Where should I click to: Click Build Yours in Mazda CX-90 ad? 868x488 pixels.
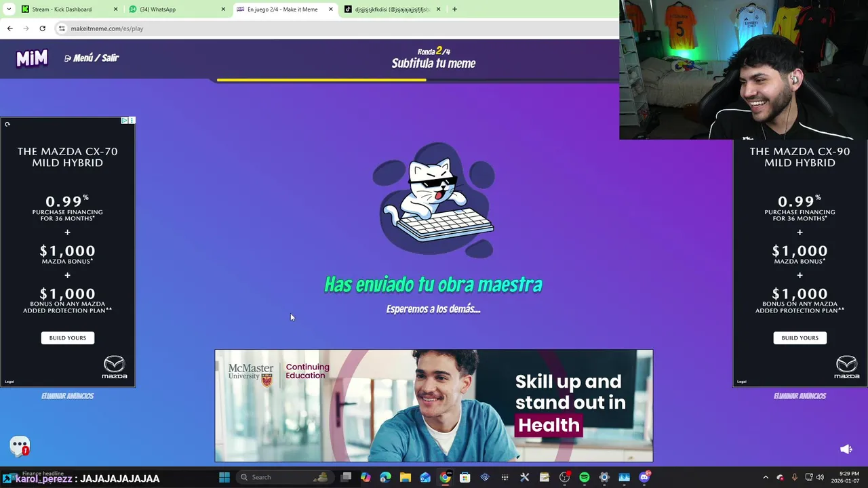point(800,338)
